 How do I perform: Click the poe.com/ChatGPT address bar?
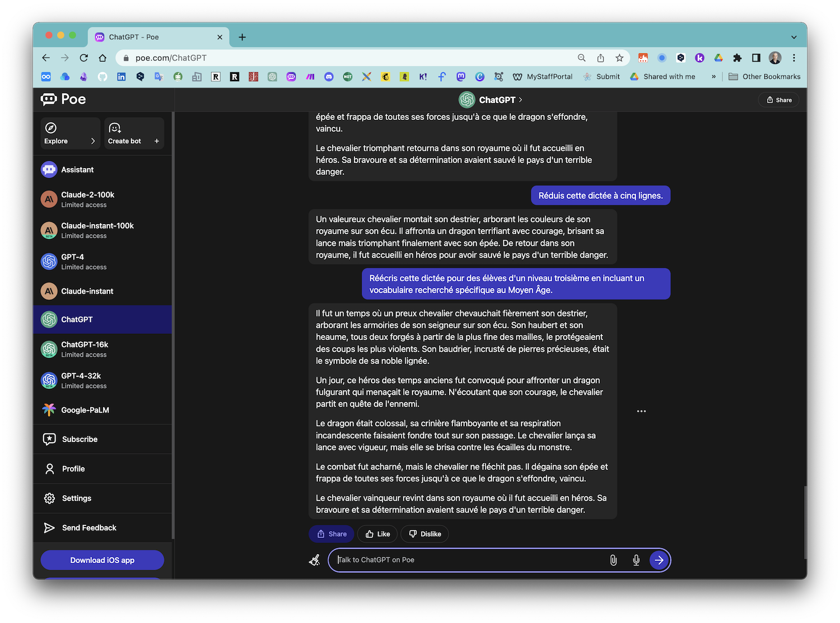click(x=347, y=58)
